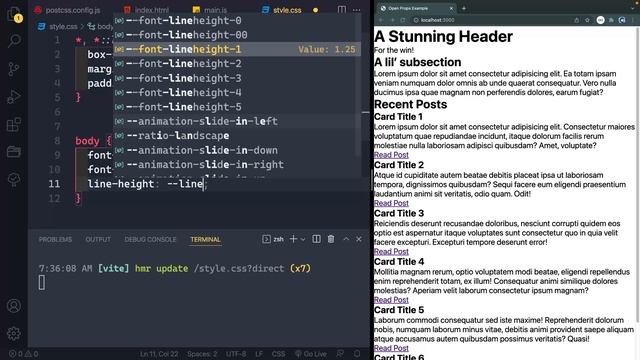640x360 pixels.
Task: Choose the --animation-slide-in-down suggestion
Action: click(x=237, y=150)
